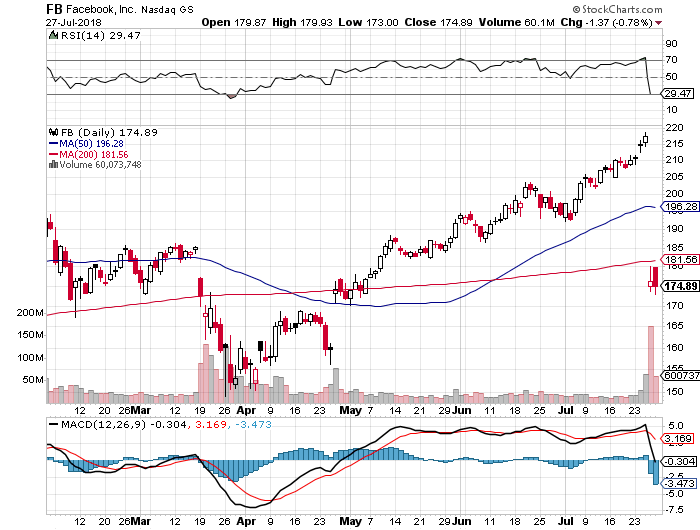Click the RSI indicator mountain icon
Screen dimensions: 700x530
[53, 35]
